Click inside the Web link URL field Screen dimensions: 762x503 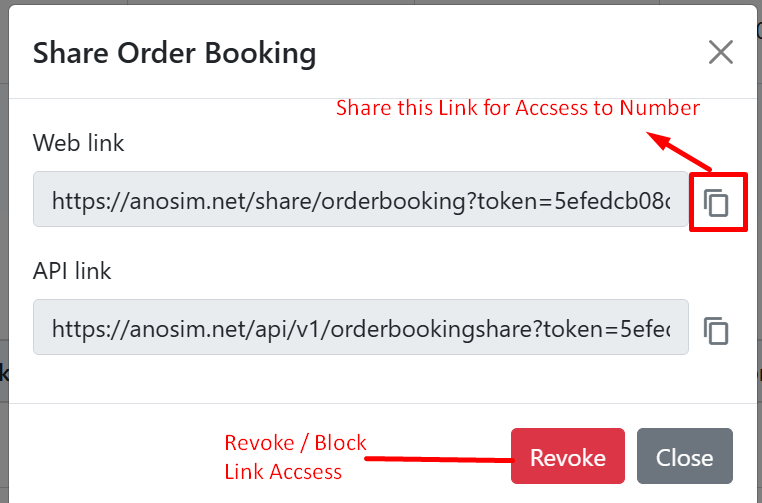point(360,200)
